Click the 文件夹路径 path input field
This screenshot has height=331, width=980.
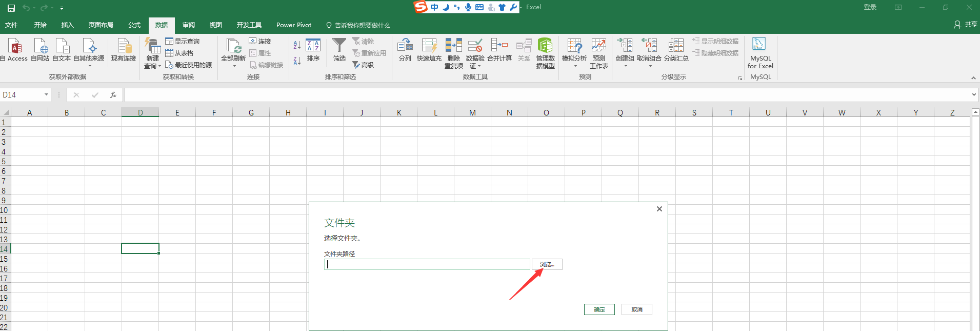[427, 264]
